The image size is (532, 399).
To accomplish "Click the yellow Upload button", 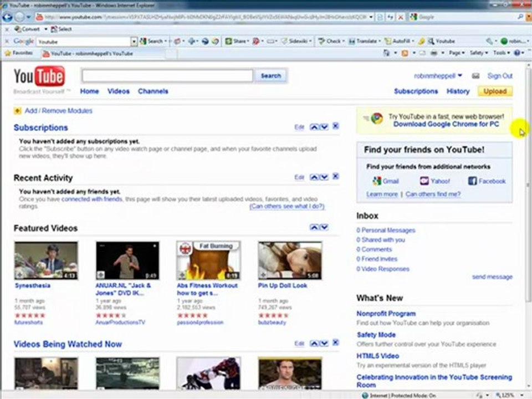I will (495, 91).
